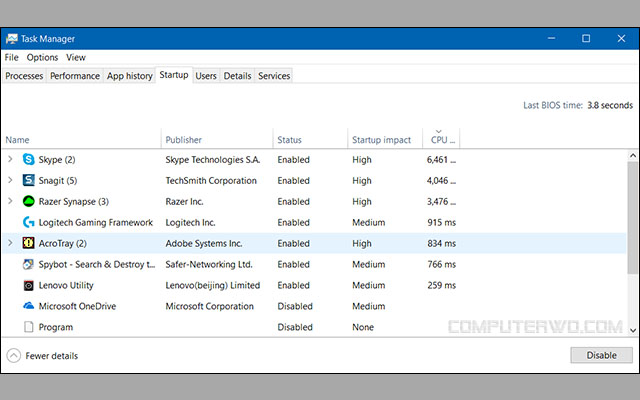Click the None startup impact cell
Viewport: 640px width, 400px height.
click(x=363, y=327)
